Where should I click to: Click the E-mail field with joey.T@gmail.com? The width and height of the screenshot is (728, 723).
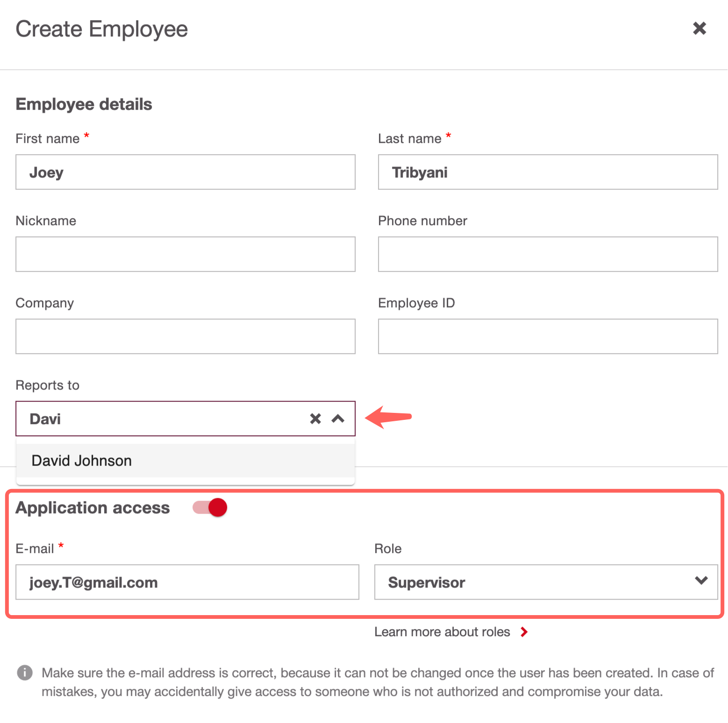[187, 582]
